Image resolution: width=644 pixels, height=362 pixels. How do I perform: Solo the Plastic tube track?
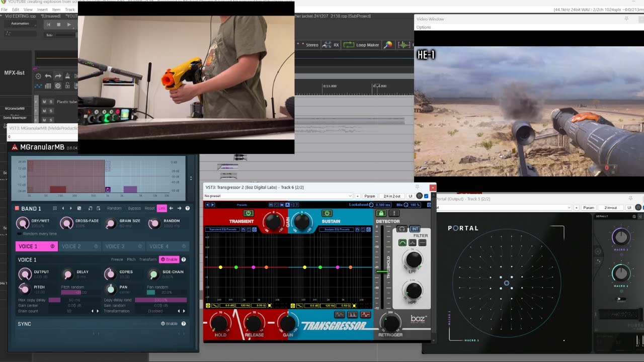coord(51,102)
